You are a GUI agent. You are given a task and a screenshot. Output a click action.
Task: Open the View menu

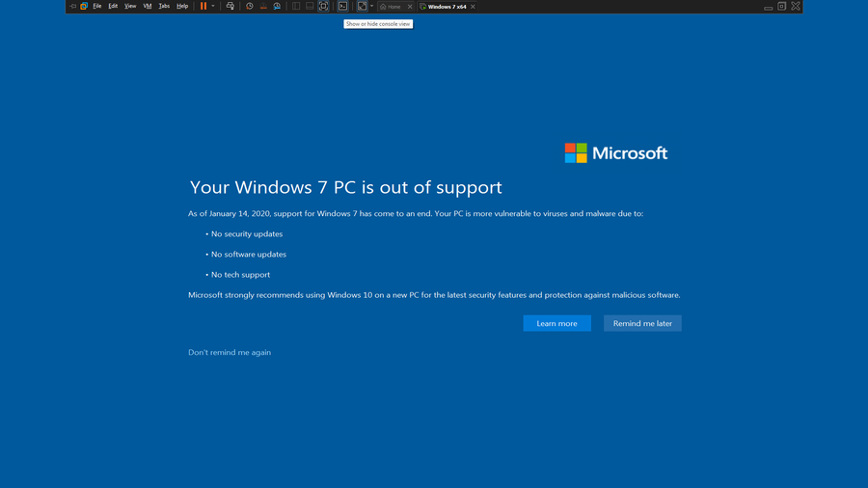(x=130, y=6)
